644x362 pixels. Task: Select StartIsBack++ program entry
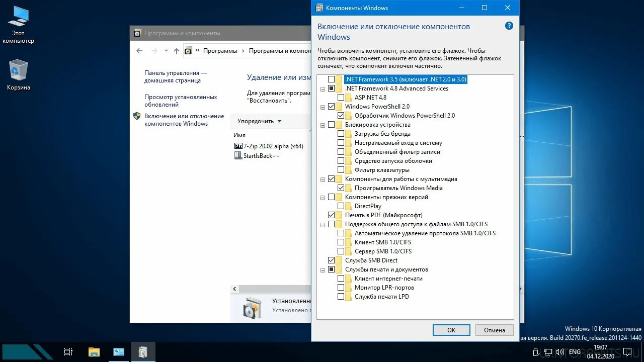(x=257, y=155)
